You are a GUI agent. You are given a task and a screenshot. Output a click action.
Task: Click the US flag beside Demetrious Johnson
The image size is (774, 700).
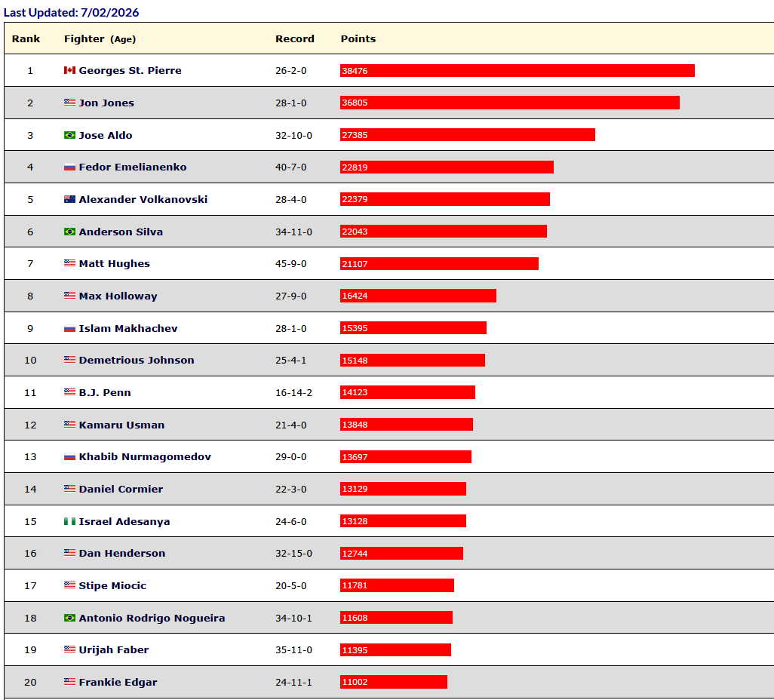tap(69, 360)
